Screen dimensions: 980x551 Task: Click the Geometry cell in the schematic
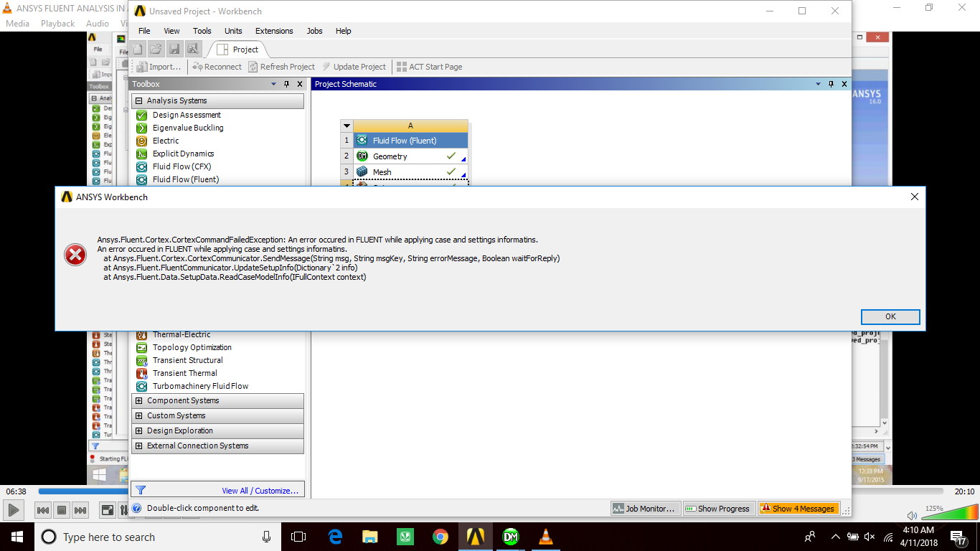click(410, 156)
